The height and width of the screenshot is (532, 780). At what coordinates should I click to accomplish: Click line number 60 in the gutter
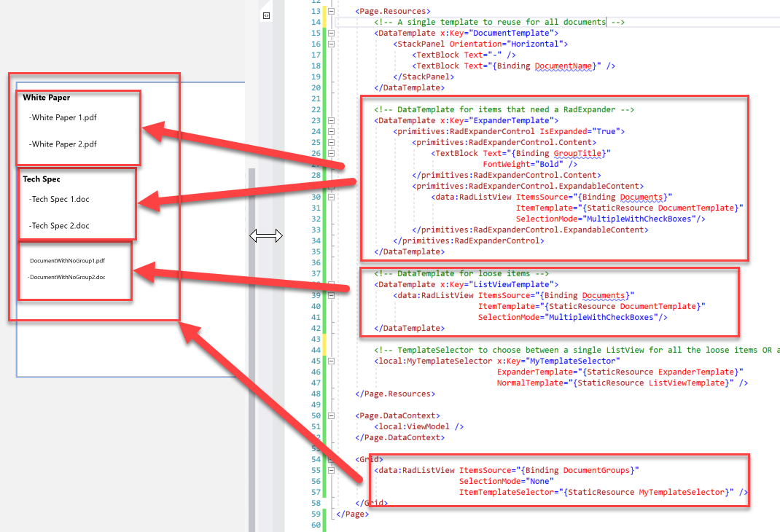(316, 525)
